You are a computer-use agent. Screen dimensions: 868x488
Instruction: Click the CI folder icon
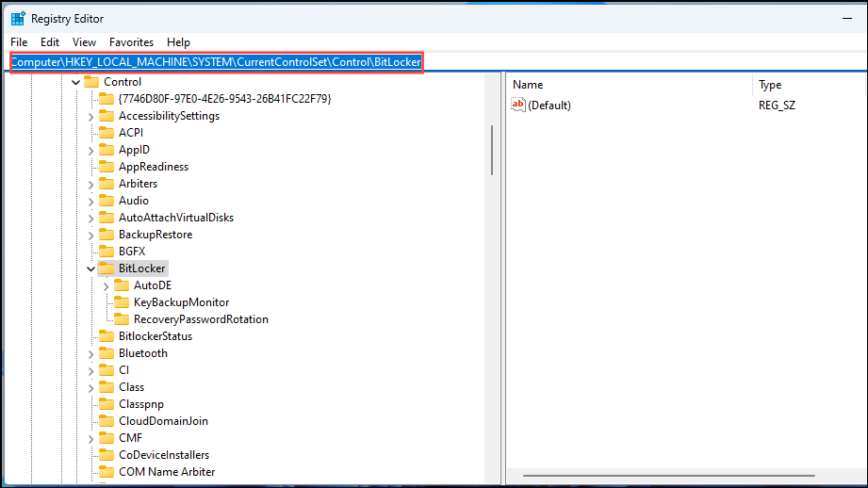(x=106, y=370)
